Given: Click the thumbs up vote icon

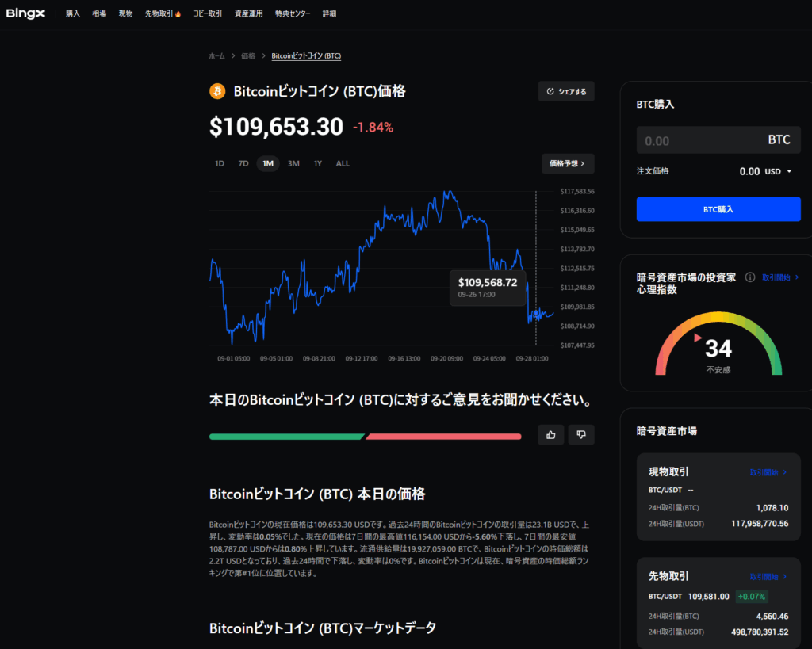Looking at the screenshot, I should [x=550, y=434].
